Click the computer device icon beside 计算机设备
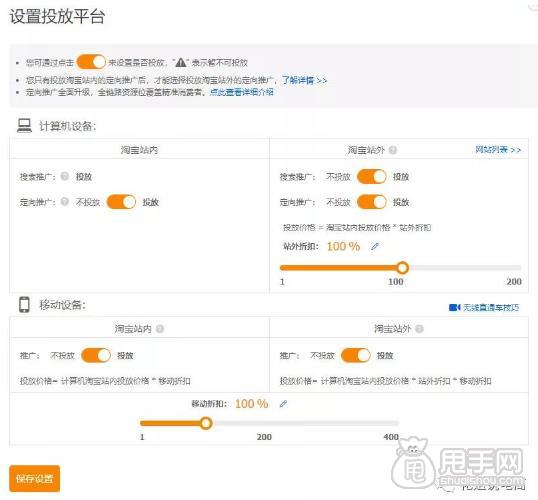538x500 pixels. (24, 126)
